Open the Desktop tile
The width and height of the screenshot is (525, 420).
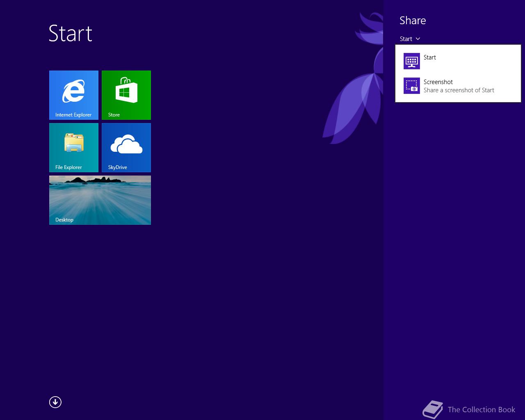click(100, 200)
